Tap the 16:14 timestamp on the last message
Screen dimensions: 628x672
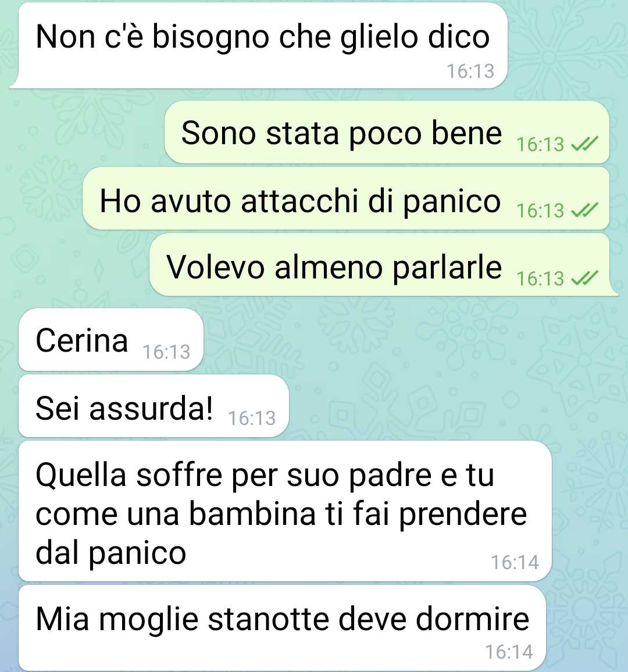[x=509, y=652]
